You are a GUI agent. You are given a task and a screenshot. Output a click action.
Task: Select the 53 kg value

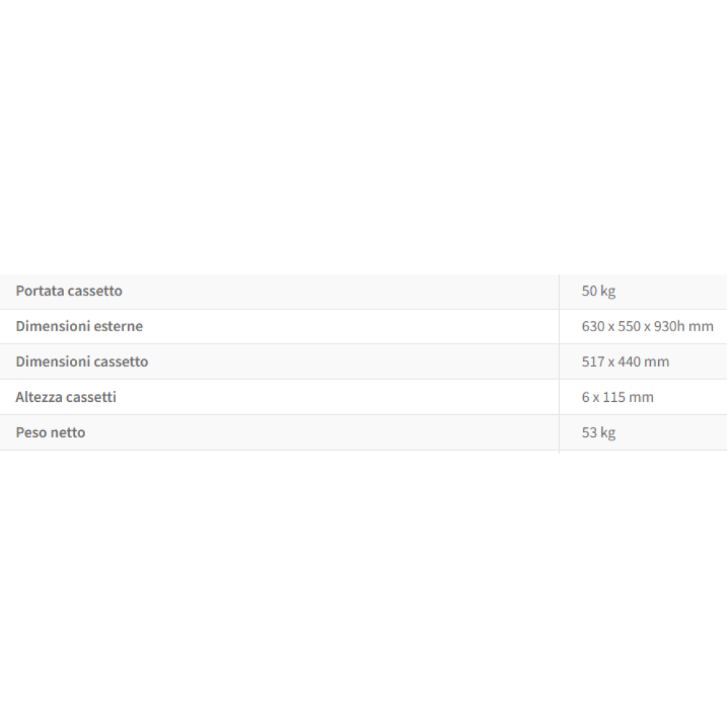click(598, 432)
